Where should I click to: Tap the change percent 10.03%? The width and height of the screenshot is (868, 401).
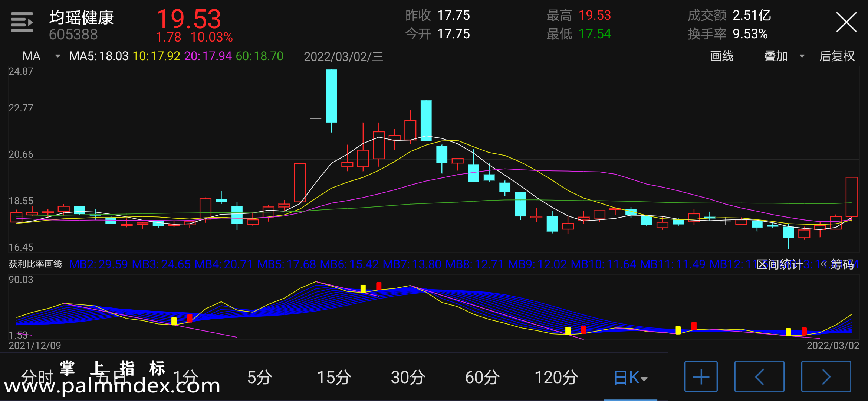(x=211, y=37)
